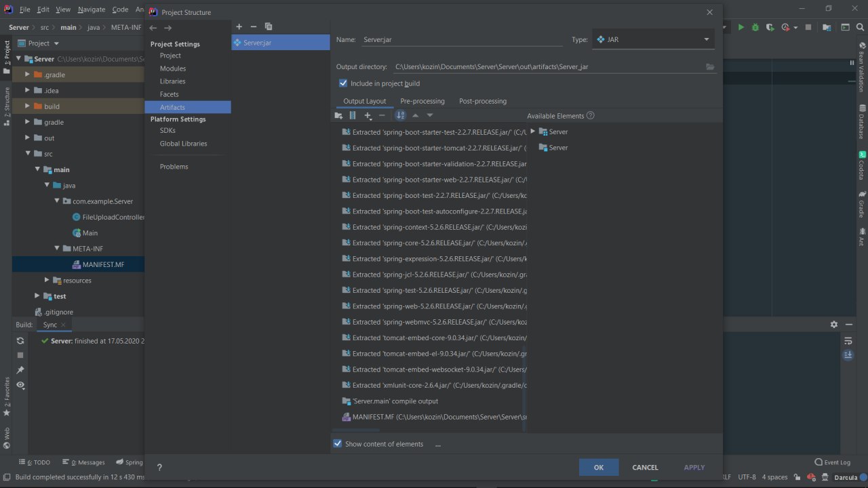Open the profiler run options dropdown arrow
Screen dimensions: 868x488
[x=795, y=28]
